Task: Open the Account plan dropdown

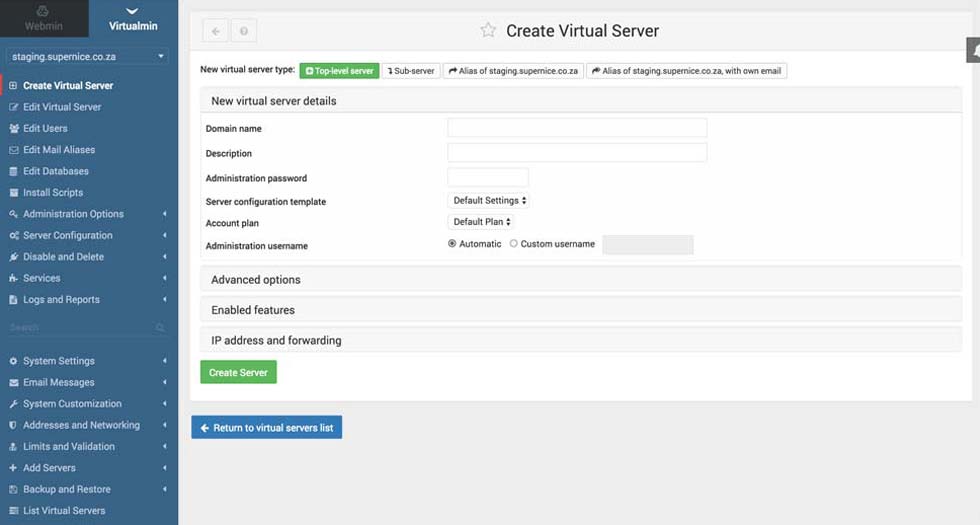Action: (481, 222)
